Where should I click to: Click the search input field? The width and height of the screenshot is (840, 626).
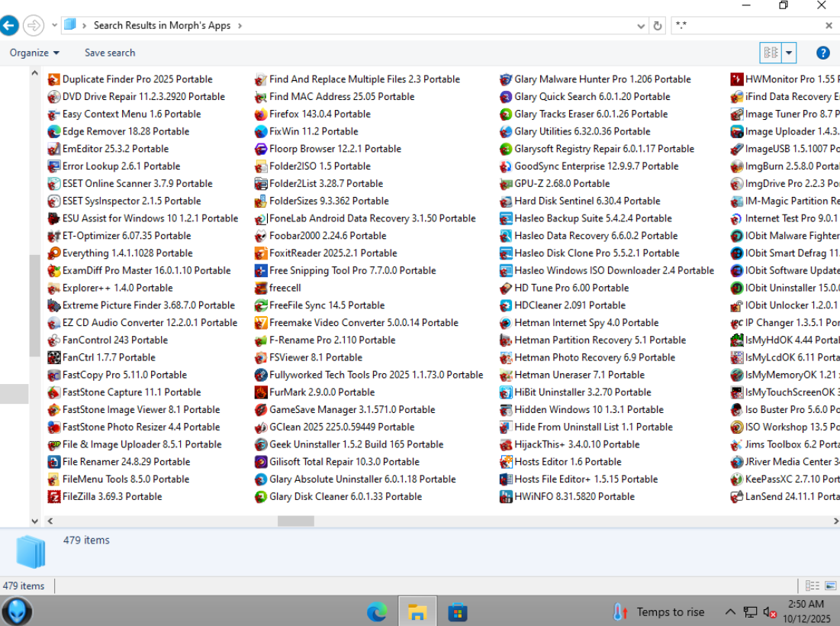point(748,25)
